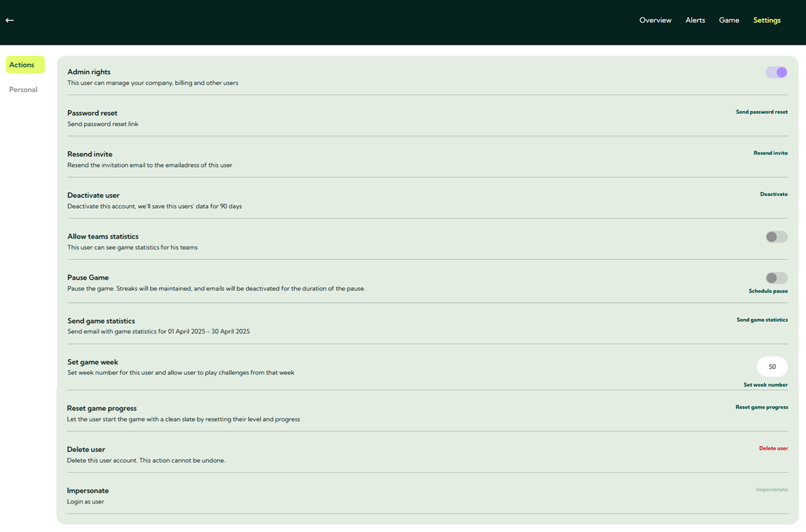This screenshot has height=532, width=806.
Task: Click the back arrow icon
Action: (x=10, y=20)
